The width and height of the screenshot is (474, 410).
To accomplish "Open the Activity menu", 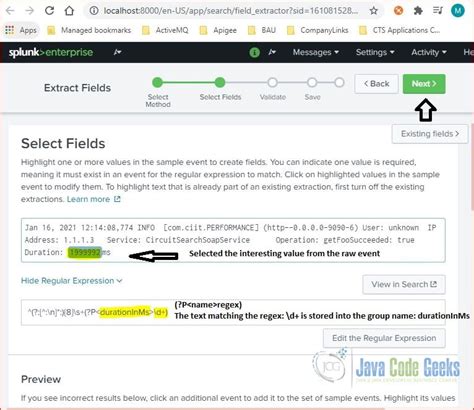I will pyautogui.click(x=429, y=52).
